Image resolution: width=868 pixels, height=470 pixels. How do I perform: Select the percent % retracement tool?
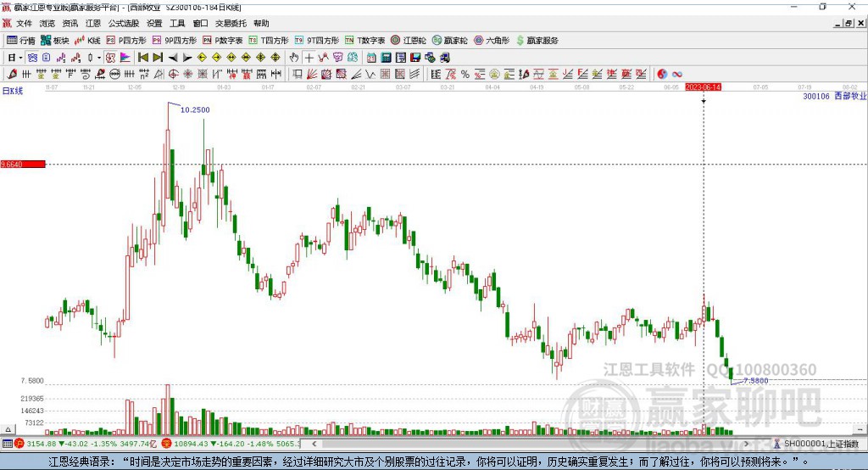[465, 75]
